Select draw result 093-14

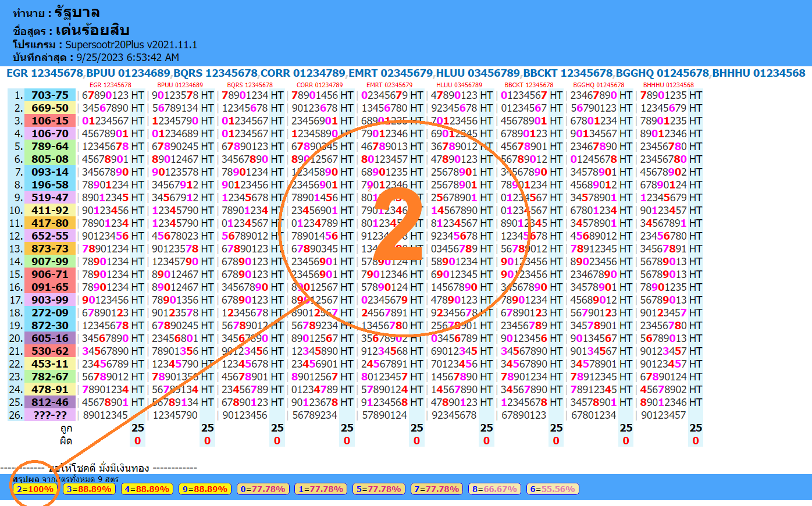[x=50, y=172]
